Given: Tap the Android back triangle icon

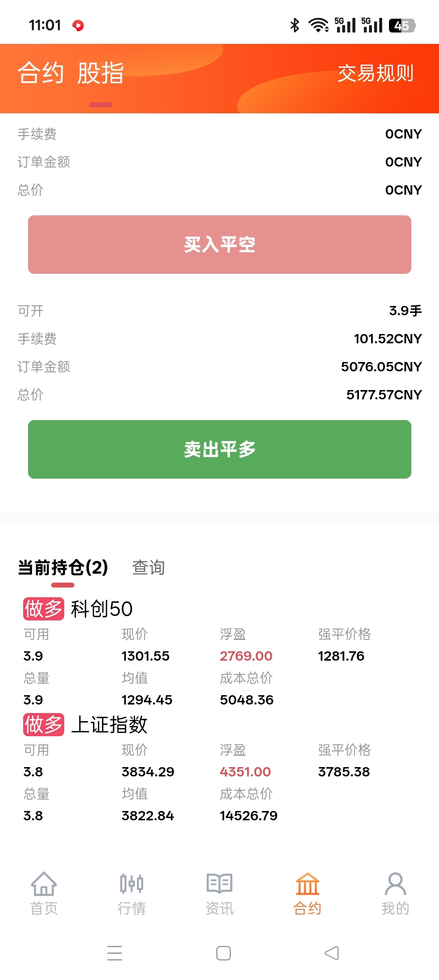Looking at the screenshot, I should (x=332, y=953).
